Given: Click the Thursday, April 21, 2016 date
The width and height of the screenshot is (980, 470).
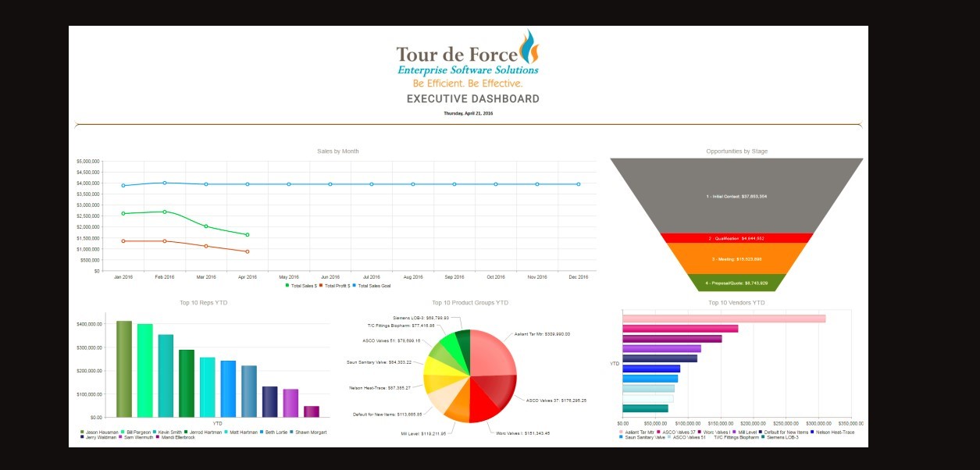Looking at the screenshot, I should [469, 113].
